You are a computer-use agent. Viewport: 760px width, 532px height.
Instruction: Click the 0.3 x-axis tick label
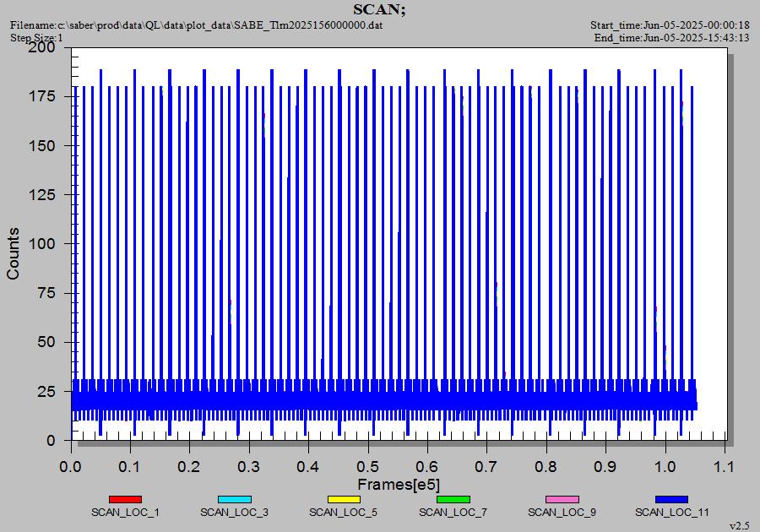(x=248, y=467)
